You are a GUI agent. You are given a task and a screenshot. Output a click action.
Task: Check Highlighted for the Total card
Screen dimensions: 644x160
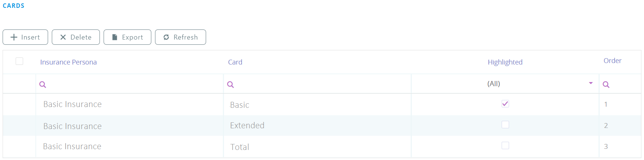[x=505, y=145]
